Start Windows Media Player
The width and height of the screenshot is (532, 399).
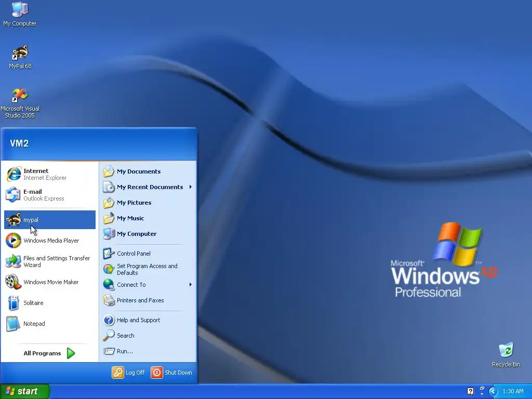[x=50, y=241]
